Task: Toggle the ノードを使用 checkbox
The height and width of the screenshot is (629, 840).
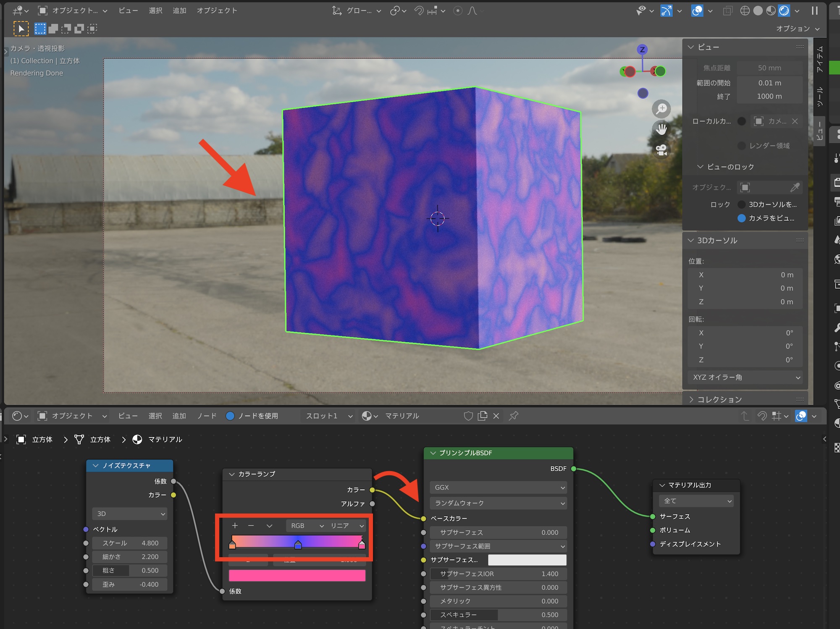Action: coord(230,416)
